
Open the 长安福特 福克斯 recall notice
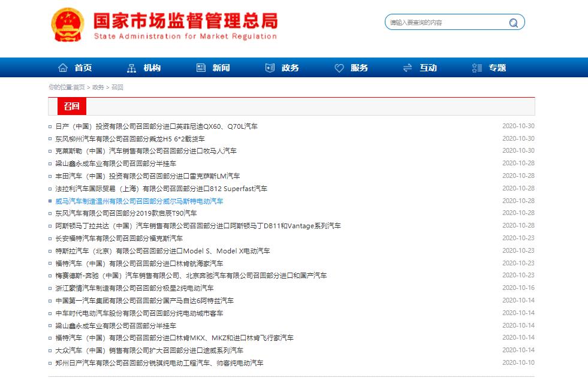point(119,238)
